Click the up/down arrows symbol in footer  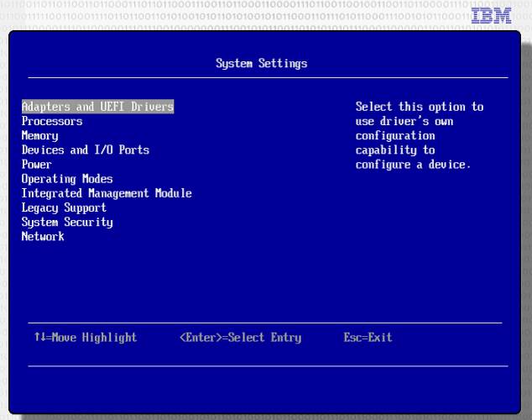39,338
